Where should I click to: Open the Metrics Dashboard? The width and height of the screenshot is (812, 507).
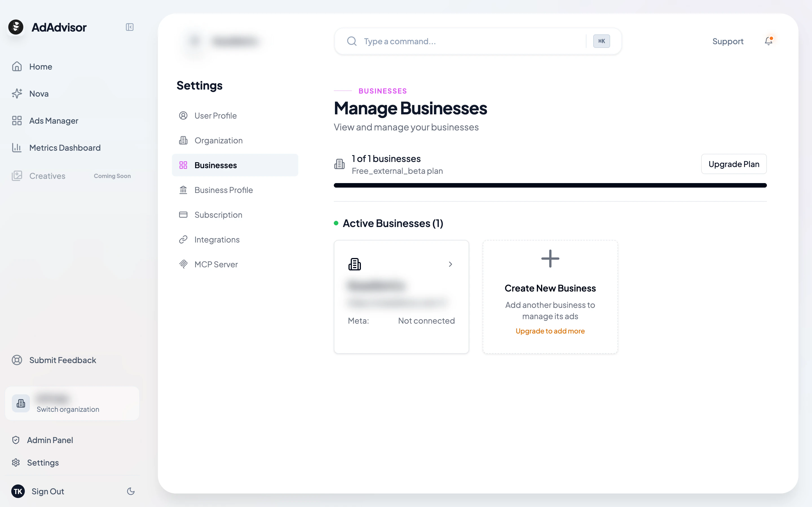[x=64, y=148]
